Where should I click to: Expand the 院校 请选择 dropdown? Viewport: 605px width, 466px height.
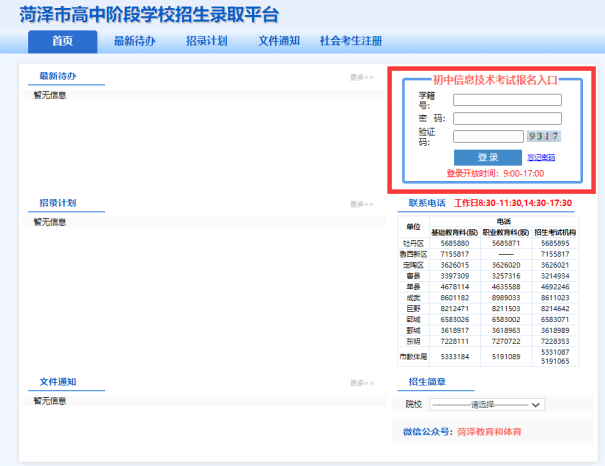click(x=487, y=405)
